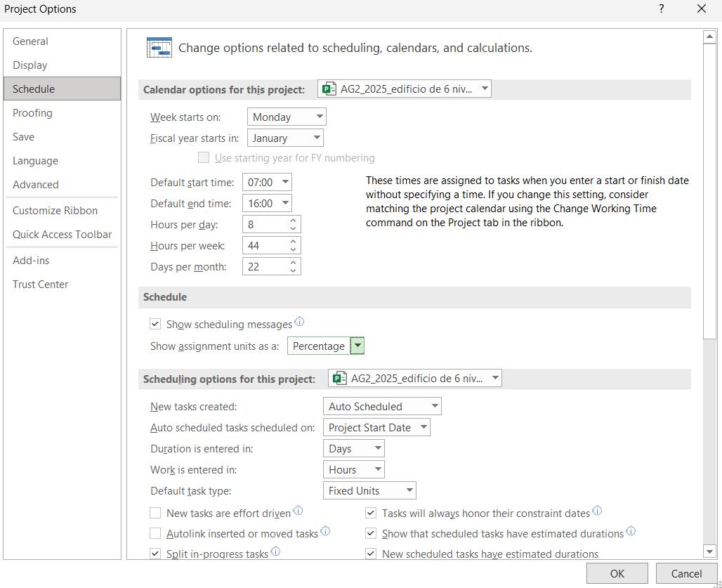The image size is (722, 588).
Task: Click info icon next to effort driven option
Action: pyautogui.click(x=298, y=511)
